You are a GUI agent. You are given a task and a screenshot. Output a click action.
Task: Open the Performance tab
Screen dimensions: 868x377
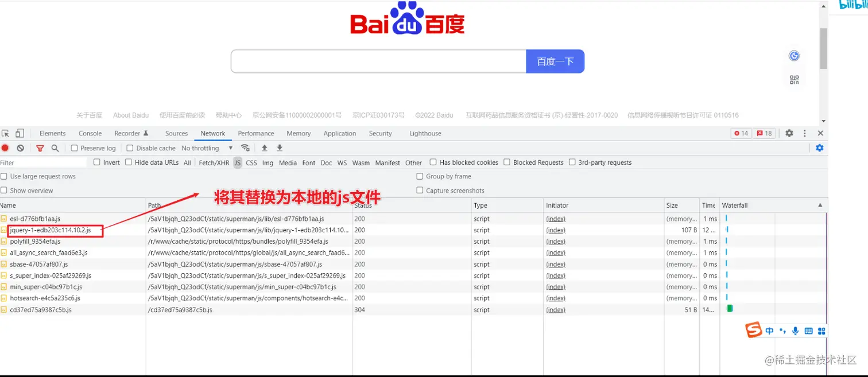coord(256,133)
